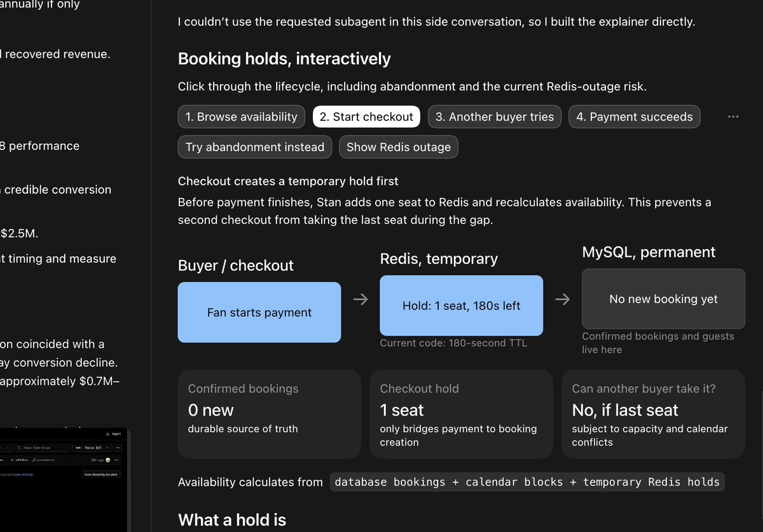Select step 1. Browse availability
Screen dimensions: 763x532
[242, 117]
